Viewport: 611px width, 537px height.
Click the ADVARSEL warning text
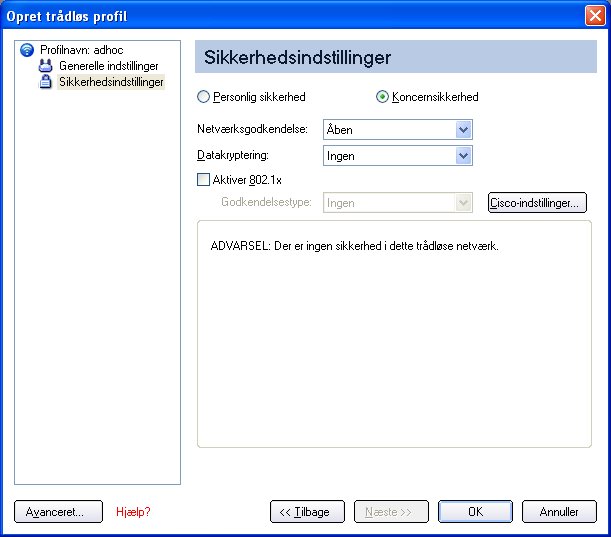(x=354, y=246)
